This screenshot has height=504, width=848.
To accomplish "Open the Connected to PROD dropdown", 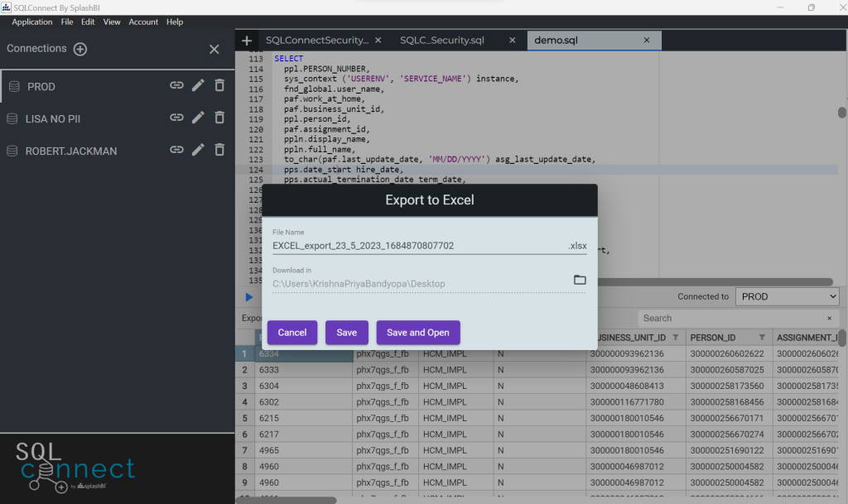I will coord(787,296).
